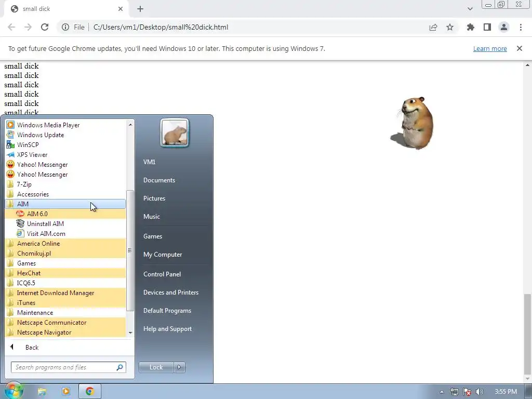Screen dimensions: 532x399
Task: Expand the Chomikuj.pl folder
Action: tap(65, 254)
